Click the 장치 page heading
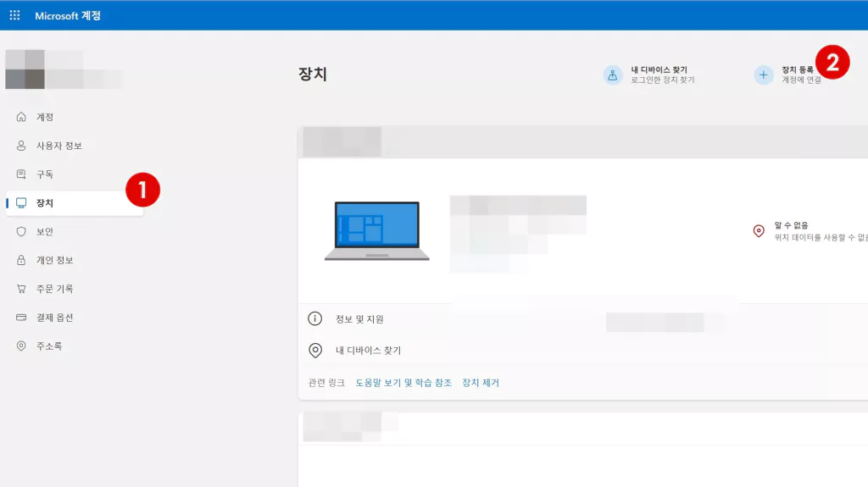The image size is (868, 487). coord(313,75)
